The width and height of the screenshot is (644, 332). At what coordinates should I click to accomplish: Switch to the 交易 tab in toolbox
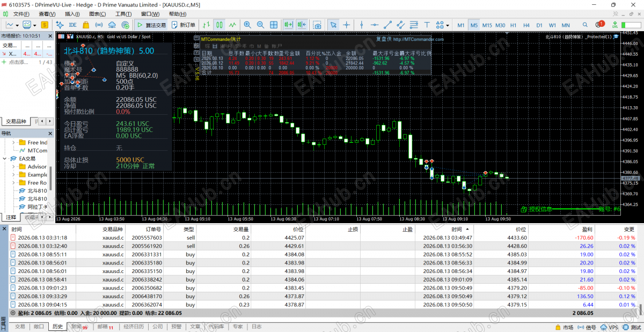(x=20, y=327)
